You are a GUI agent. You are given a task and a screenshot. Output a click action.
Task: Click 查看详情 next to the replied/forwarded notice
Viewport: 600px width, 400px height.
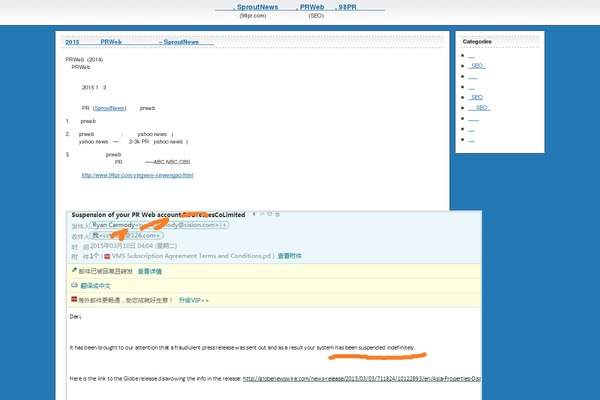(x=150, y=271)
